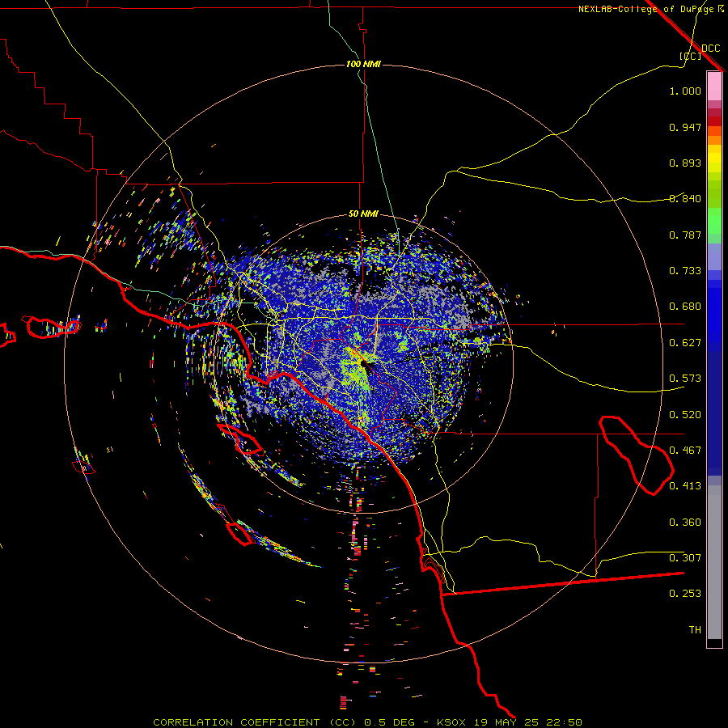Select the 0.627 scale value

click(685, 343)
